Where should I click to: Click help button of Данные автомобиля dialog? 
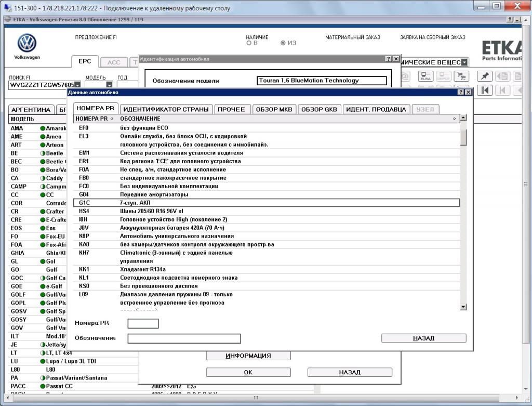(461, 93)
